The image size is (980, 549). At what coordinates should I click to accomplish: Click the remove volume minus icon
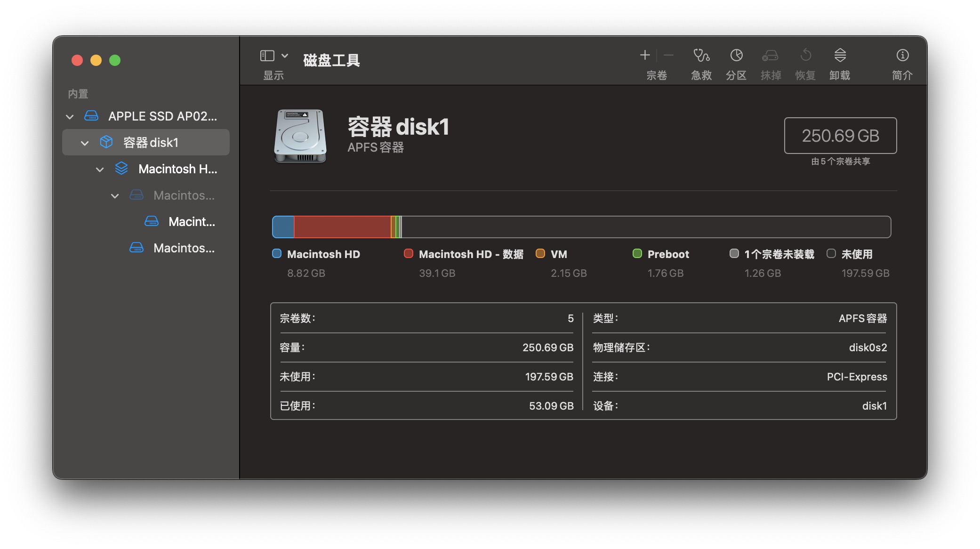point(668,56)
